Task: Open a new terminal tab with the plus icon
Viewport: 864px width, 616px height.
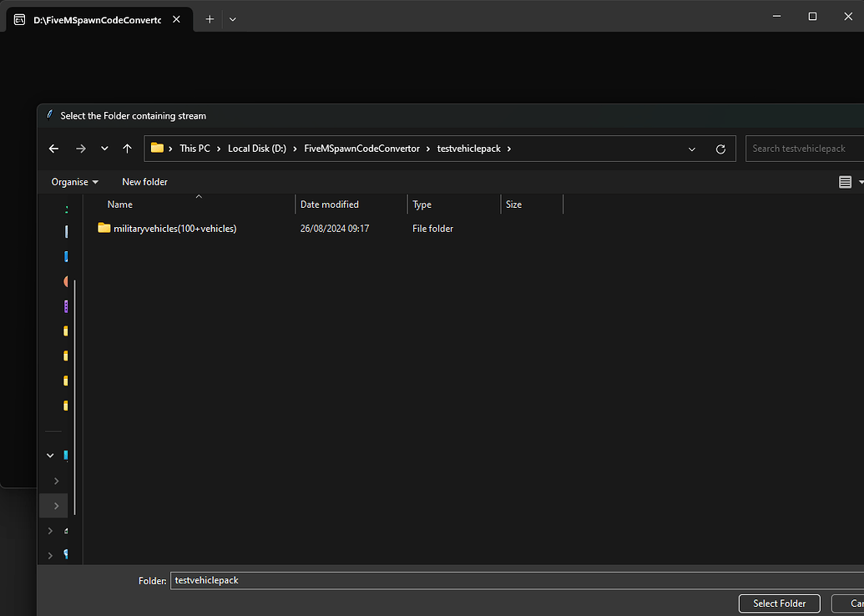Action: click(209, 18)
